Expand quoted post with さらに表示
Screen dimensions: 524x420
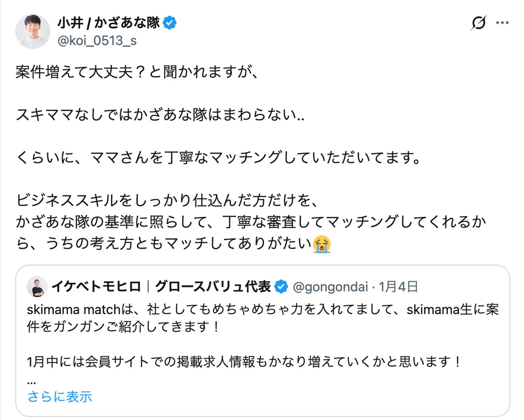60,397
